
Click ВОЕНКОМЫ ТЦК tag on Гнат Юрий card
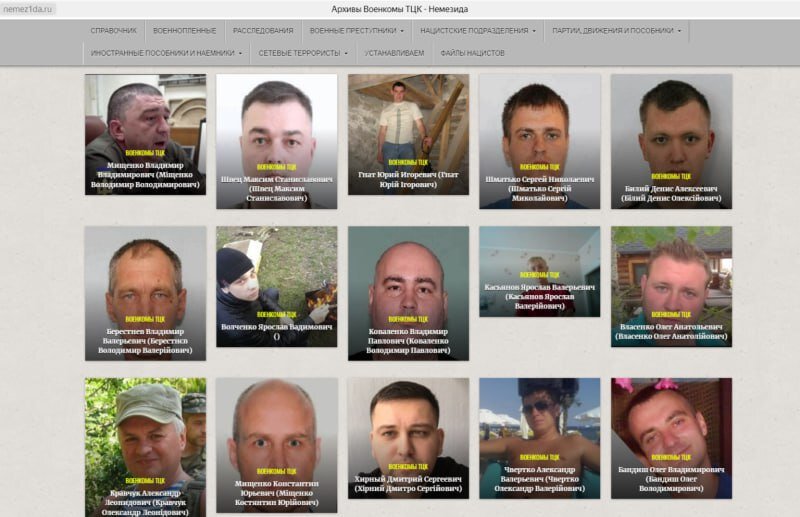click(408, 162)
